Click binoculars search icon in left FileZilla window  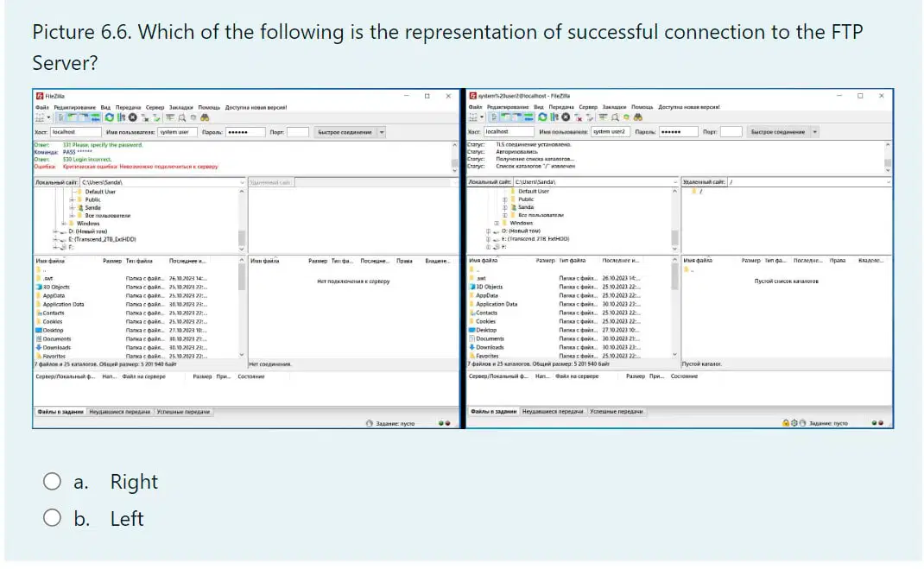tap(205, 117)
